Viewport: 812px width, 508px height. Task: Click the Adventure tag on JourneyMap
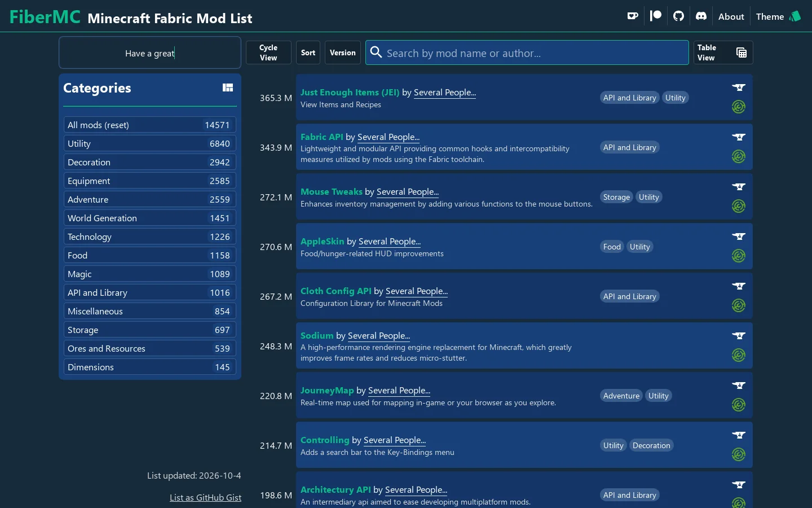[x=621, y=396]
